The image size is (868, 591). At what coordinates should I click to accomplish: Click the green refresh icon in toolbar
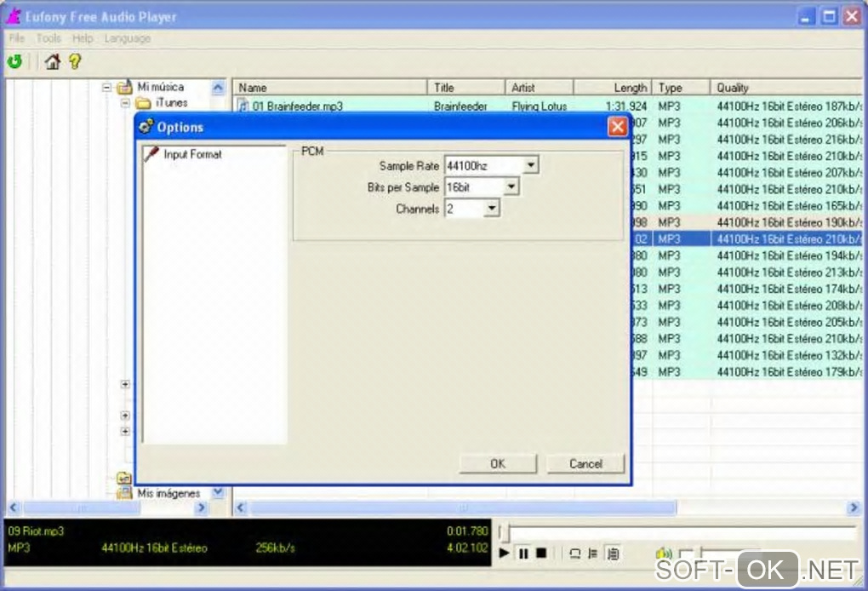(15, 61)
